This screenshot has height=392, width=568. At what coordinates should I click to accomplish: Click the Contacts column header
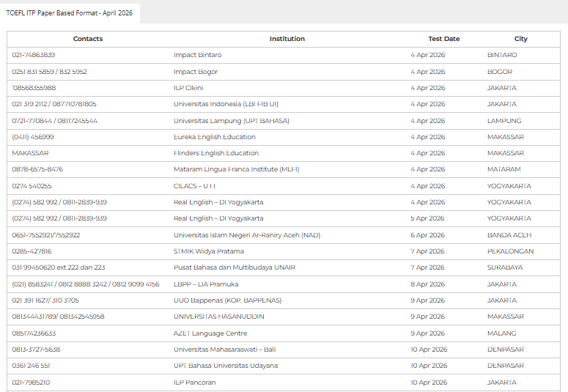[88, 39]
